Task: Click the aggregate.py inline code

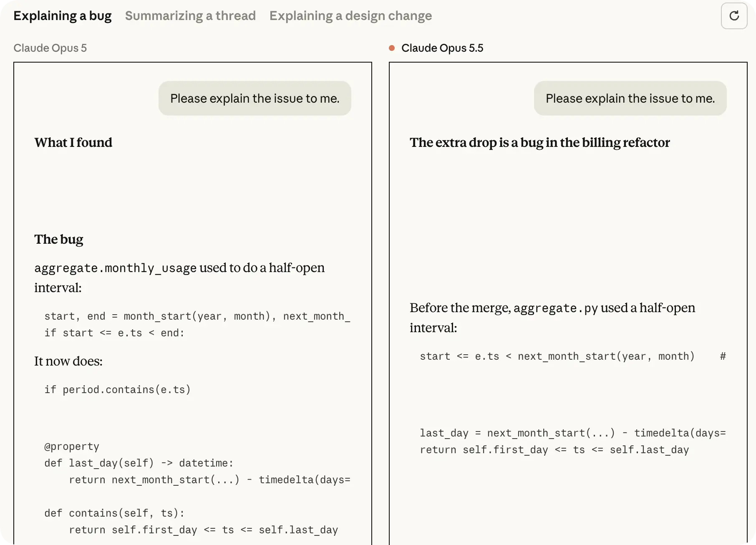Action: click(556, 308)
